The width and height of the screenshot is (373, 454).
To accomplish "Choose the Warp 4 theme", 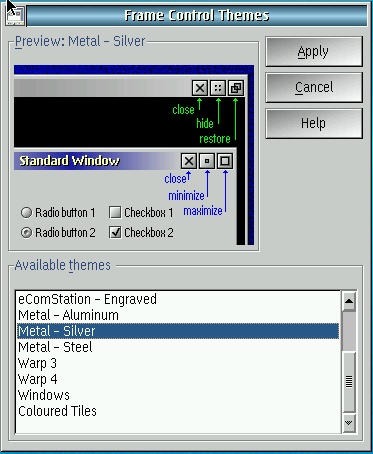I will pos(178,379).
